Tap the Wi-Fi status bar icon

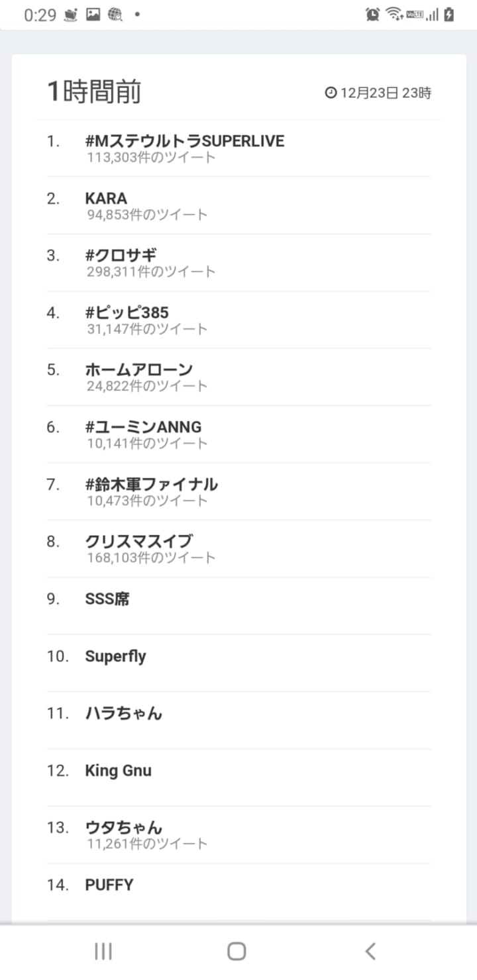394,15
